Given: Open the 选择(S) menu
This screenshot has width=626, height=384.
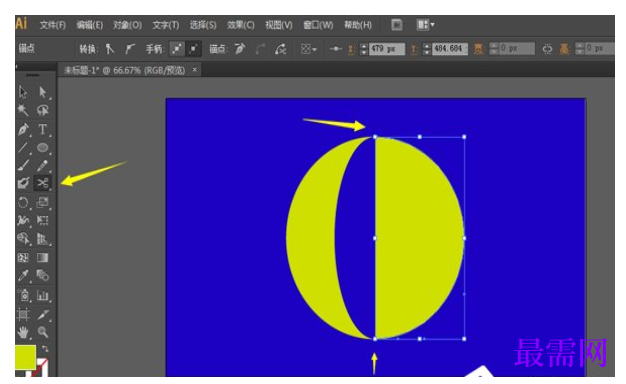Looking at the screenshot, I should point(203,25).
